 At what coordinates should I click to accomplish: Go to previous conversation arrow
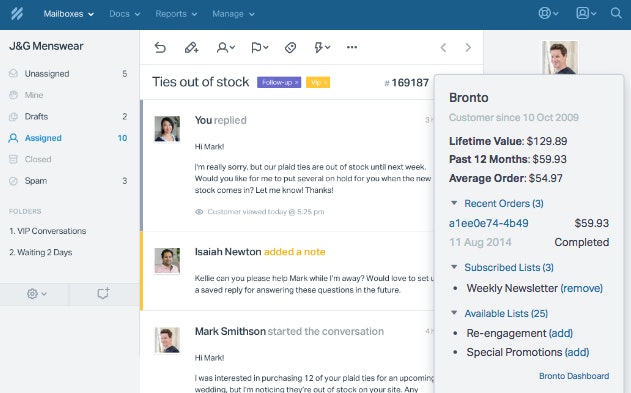tap(443, 47)
